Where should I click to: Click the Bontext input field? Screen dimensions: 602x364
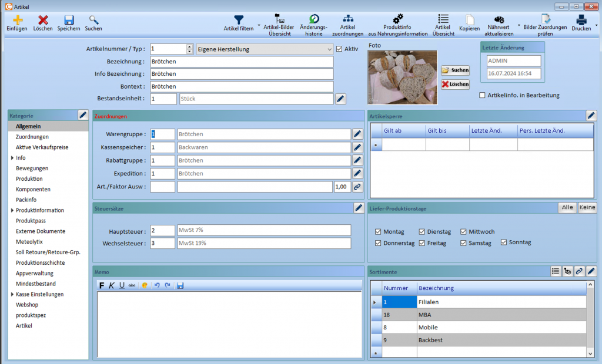coord(241,86)
